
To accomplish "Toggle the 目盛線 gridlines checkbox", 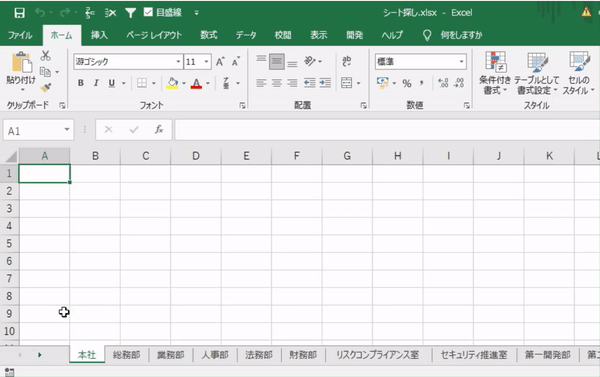I will [x=148, y=12].
